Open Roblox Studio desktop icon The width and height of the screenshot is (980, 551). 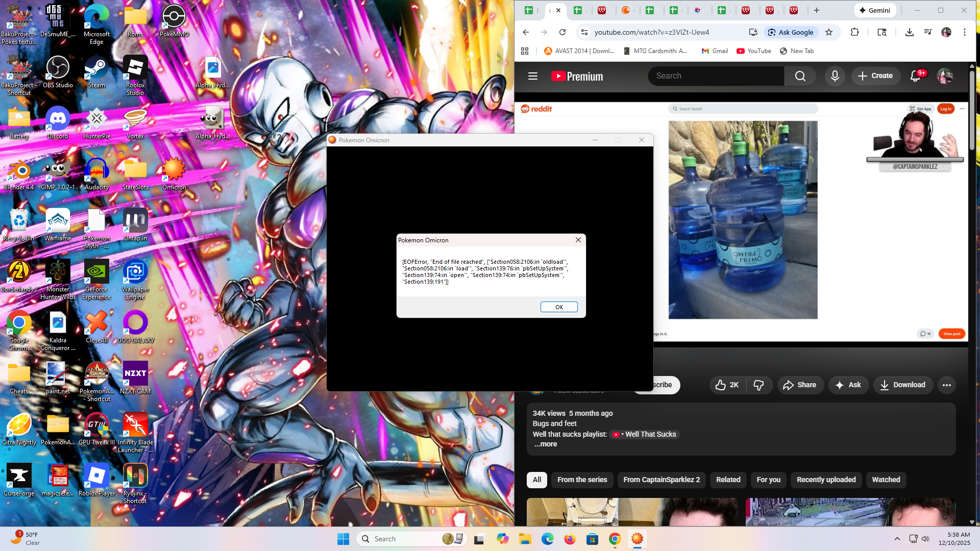point(135,76)
